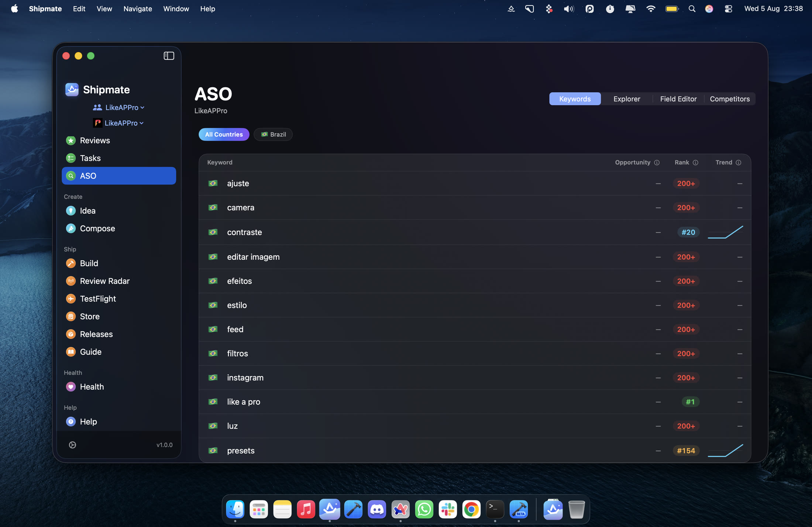Select the 'editar imagem' keyword

click(475, 257)
